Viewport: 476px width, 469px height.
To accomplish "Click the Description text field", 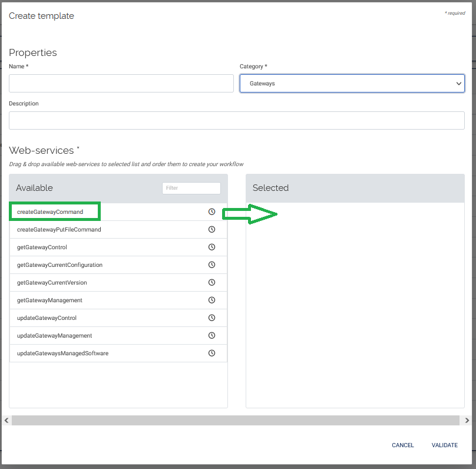I will click(237, 121).
